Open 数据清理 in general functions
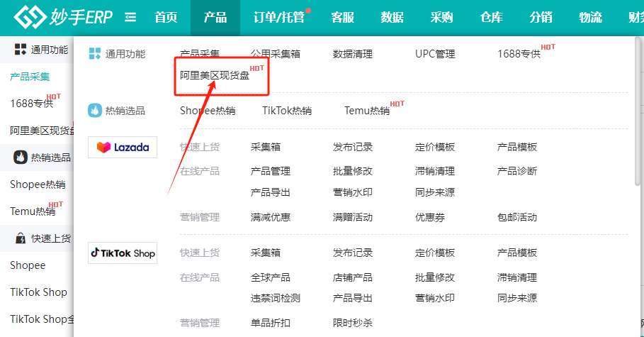The image size is (644, 337). coord(353,54)
